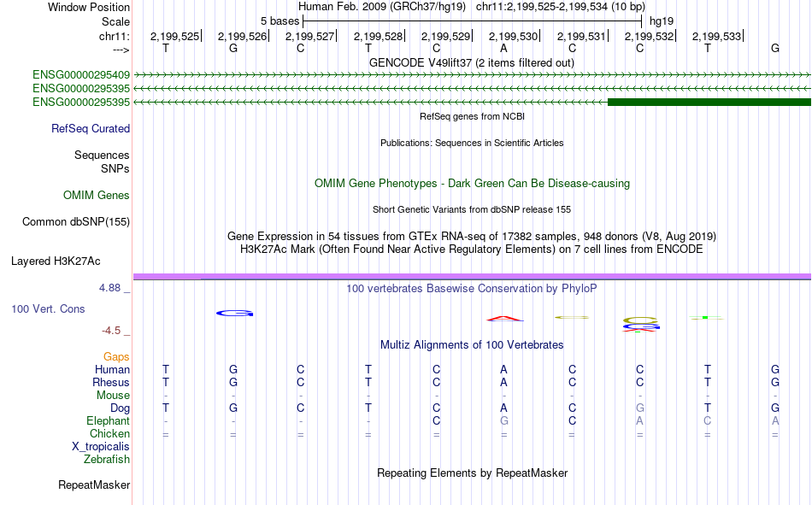812x505 pixels.
Task: Click the chr11: base position label
Action: [x=115, y=36]
